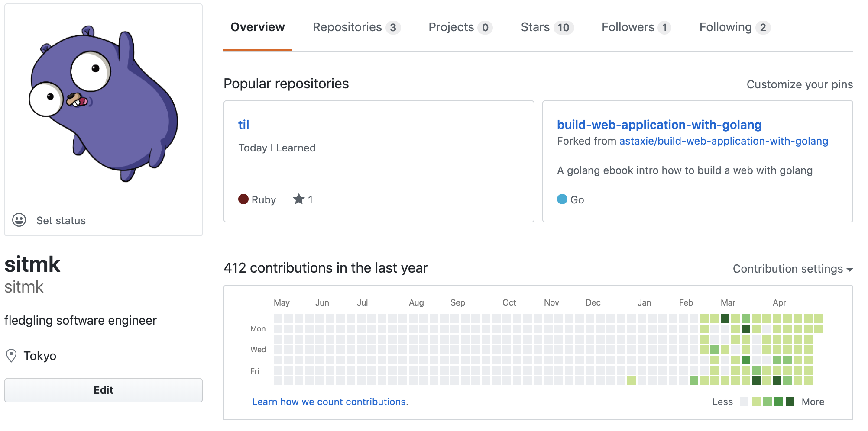
Task: Click the darkest green legend swatch next to More
Action: pyautogui.click(x=790, y=402)
